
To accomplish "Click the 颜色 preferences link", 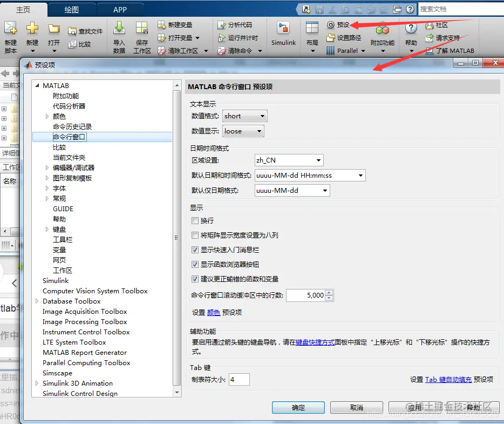I will 214,312.
